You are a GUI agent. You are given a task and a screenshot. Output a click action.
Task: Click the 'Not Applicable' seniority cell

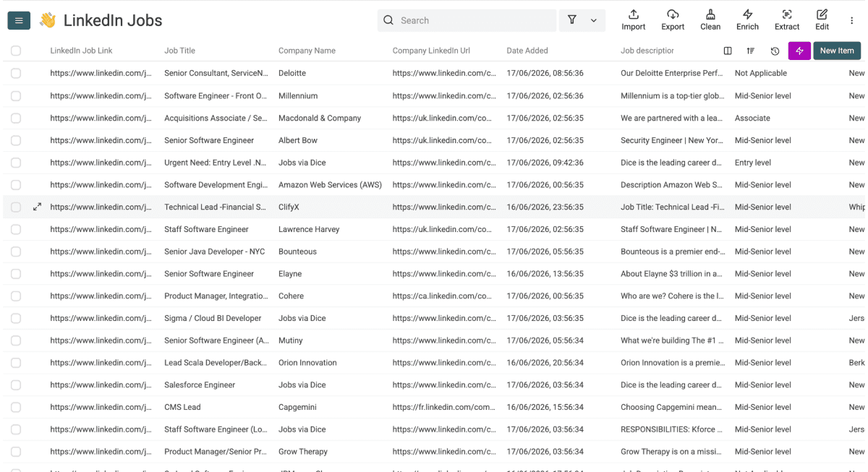pyautogui.click(x=761, y=73)
